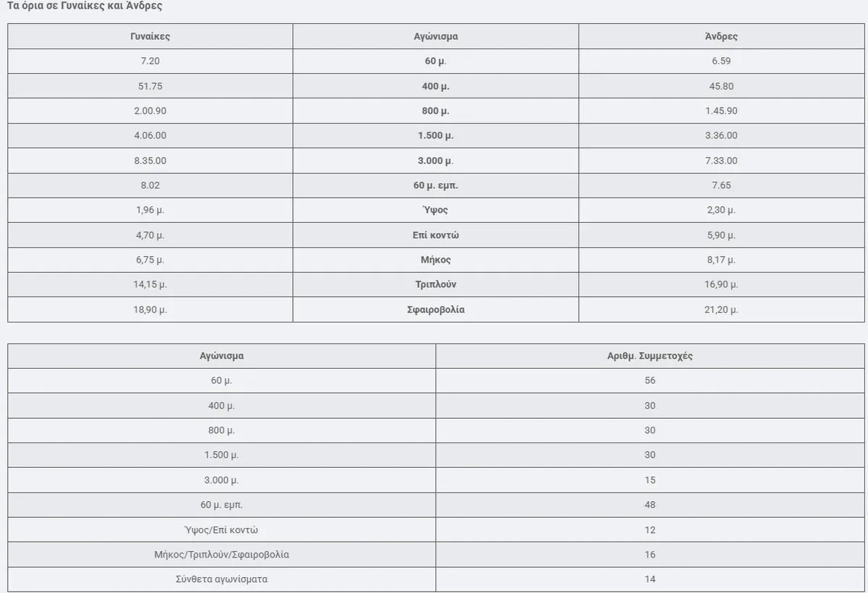Image resolution: width=868 pixels, height=593 pixels.
Task: Select the men's 3.000 μ. limit 7.33.00
Action: 721,161
